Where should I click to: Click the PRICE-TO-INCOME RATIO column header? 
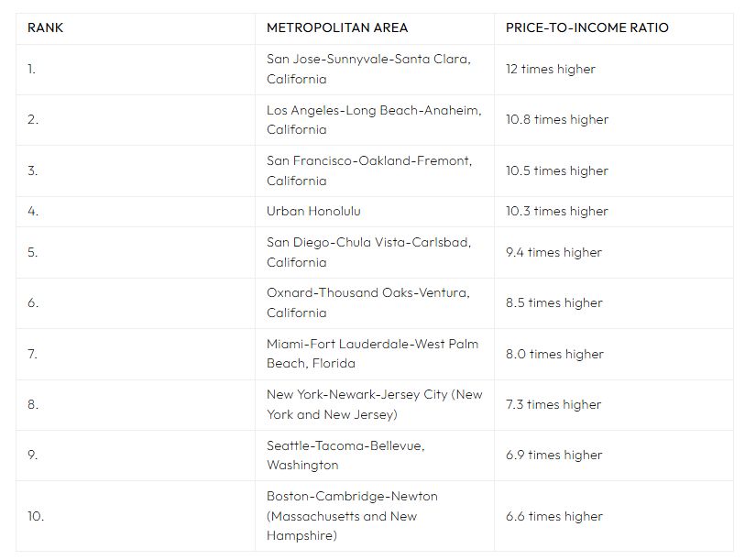[613, 28]
